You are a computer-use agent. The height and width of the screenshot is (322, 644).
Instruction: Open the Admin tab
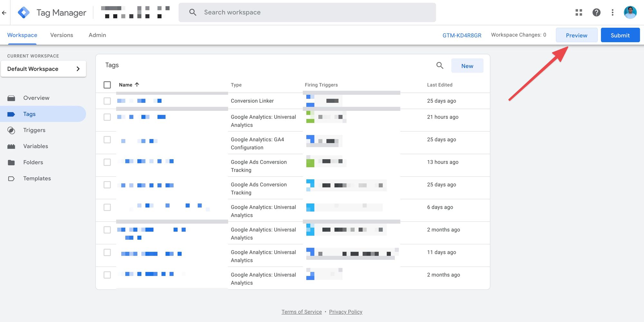[x=97, y=35]
